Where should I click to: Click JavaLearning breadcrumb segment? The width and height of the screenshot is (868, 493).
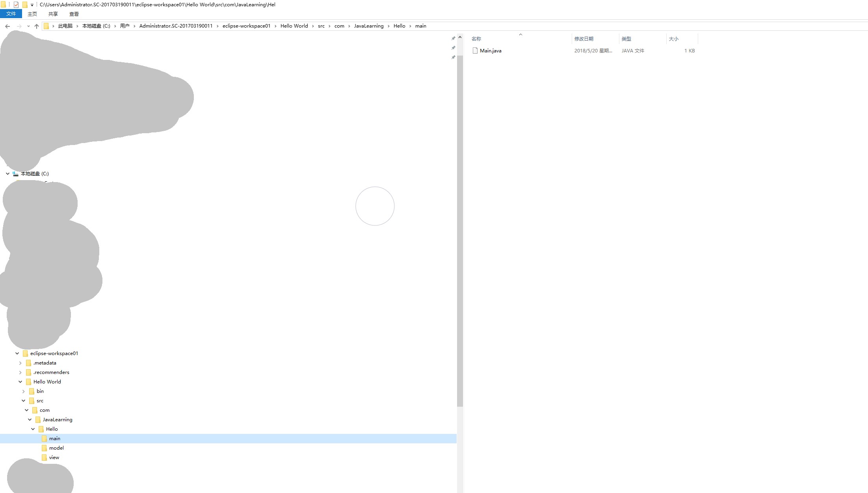tap(368, 26)
